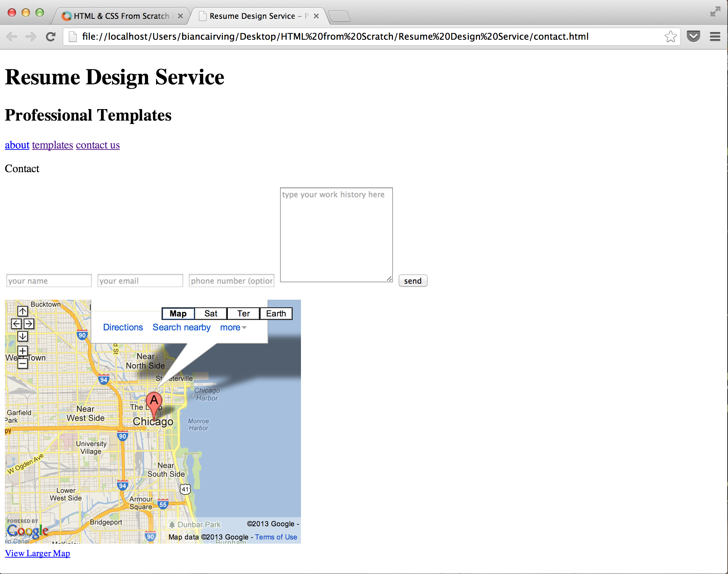Open the contact us link

98,145
